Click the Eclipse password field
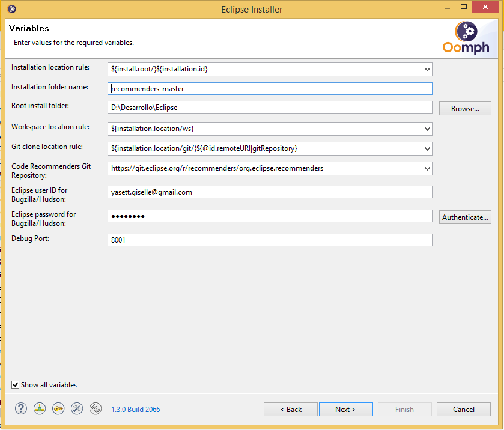The image size is (504, 430). coord(270,216)
